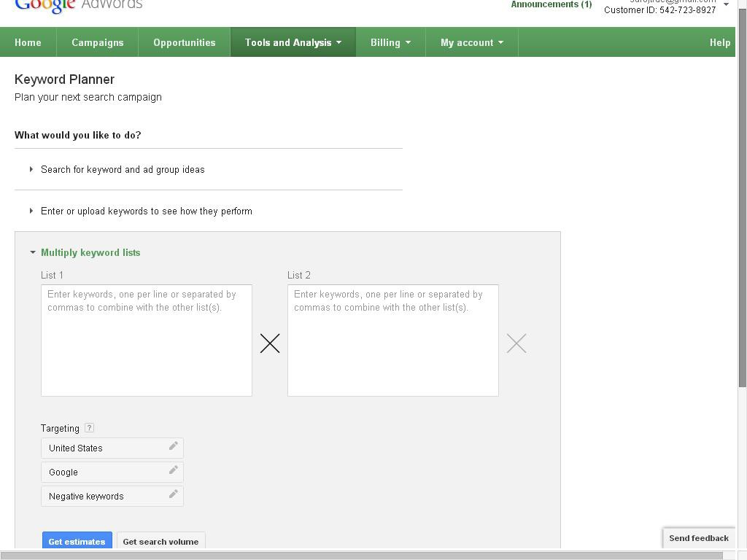
Task: Click the pencil icon for Google network
Action: [x=173, y=470]
